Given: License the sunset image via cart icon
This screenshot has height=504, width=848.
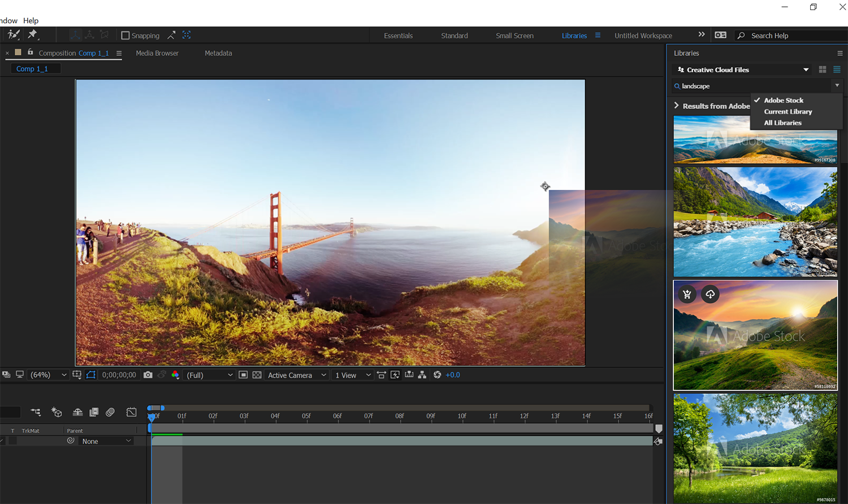Looking at the screenshot, I should tap(687, 294).
